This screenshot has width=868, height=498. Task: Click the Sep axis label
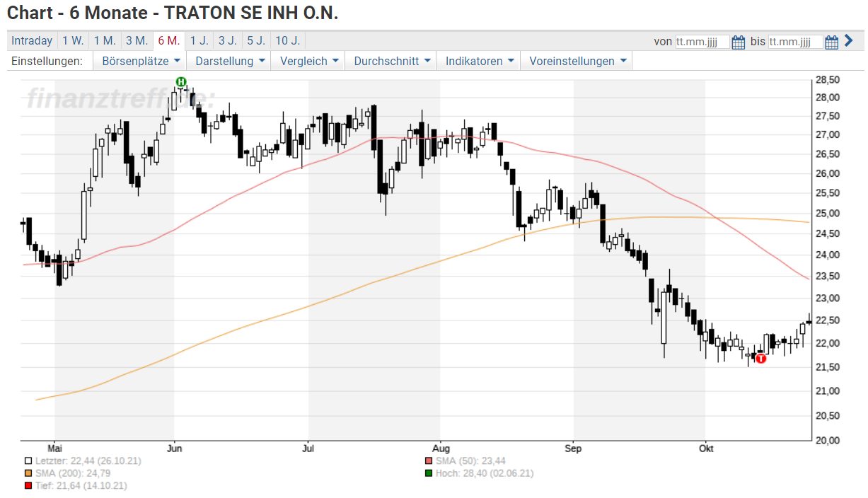coord(573,448)
